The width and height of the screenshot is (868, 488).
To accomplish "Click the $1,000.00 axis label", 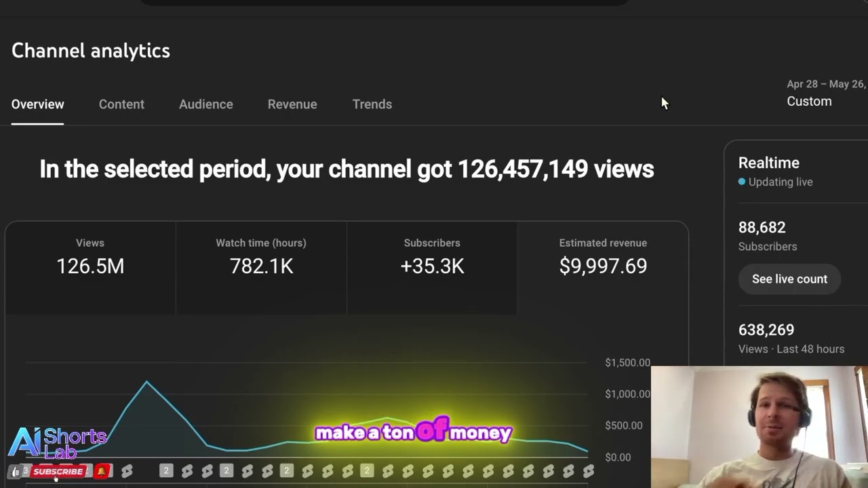I will [x=627, y=394].
